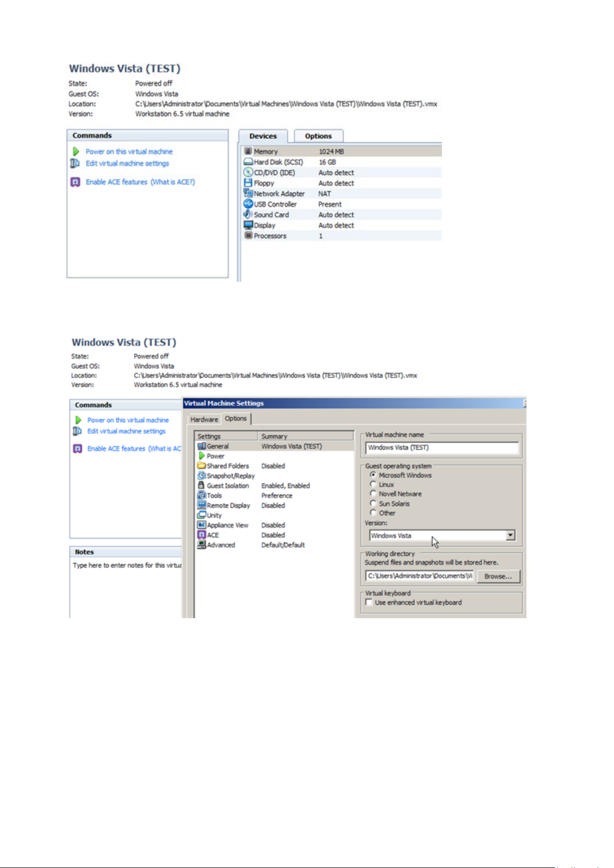Click the Guest Isolation lock icon

pos(202,485)
